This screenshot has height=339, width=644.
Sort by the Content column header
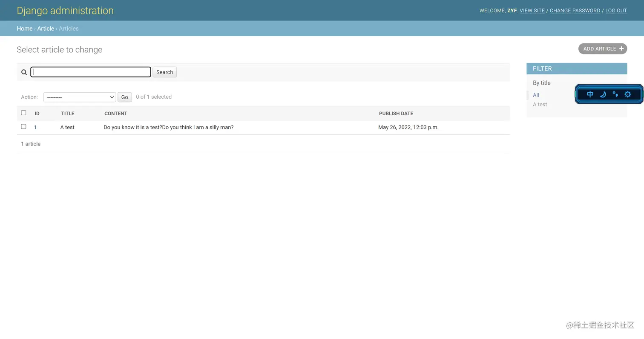[116, 114]
